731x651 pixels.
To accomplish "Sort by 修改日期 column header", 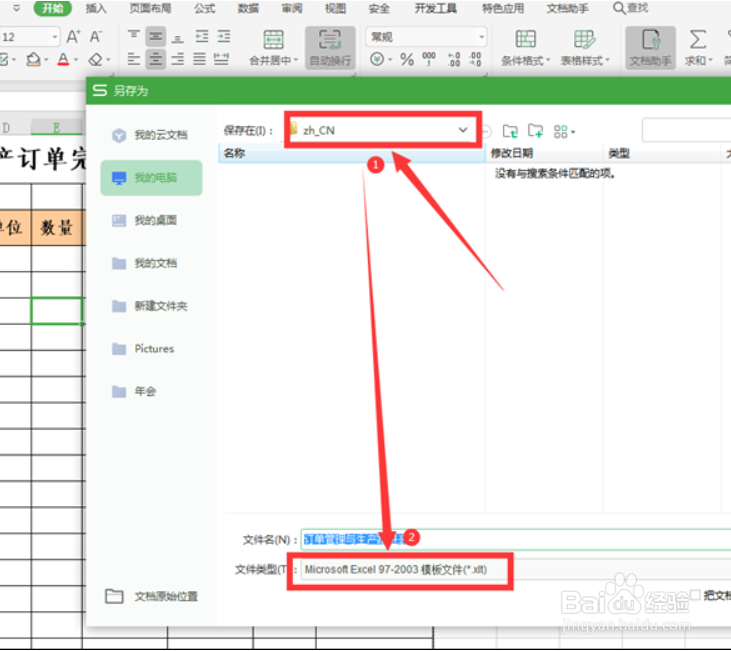I will [x=544, y=153].
